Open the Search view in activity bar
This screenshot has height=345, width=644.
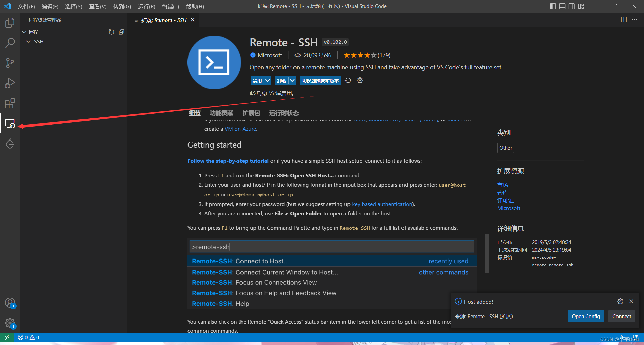(x=10, y=43)
